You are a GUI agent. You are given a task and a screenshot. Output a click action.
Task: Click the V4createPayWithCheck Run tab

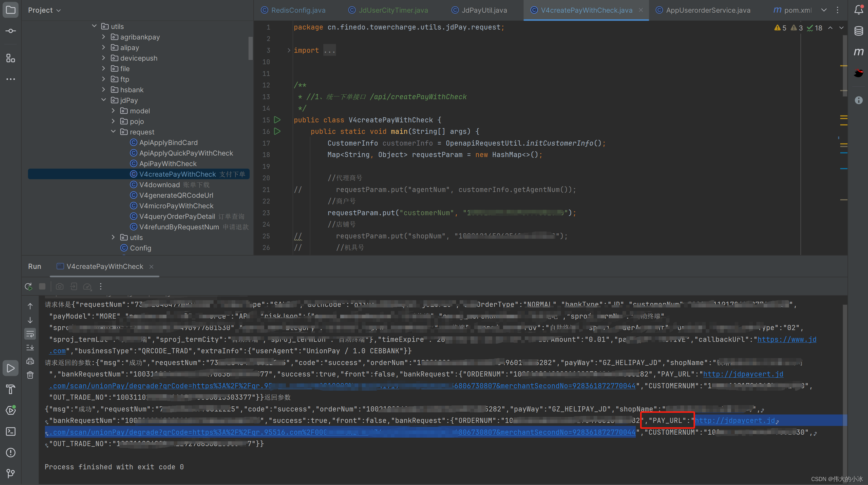(104, 266)
